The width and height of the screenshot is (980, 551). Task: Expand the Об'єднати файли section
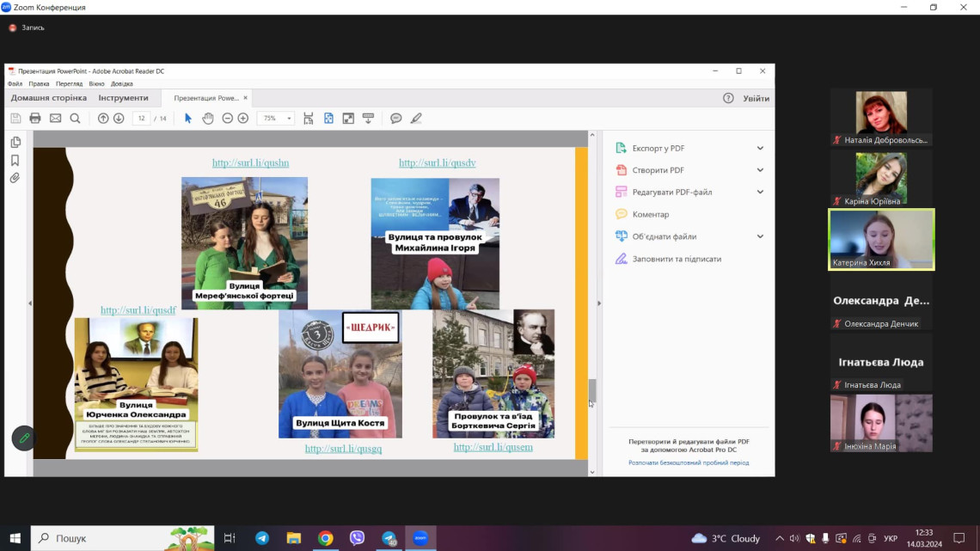point(759,236)
